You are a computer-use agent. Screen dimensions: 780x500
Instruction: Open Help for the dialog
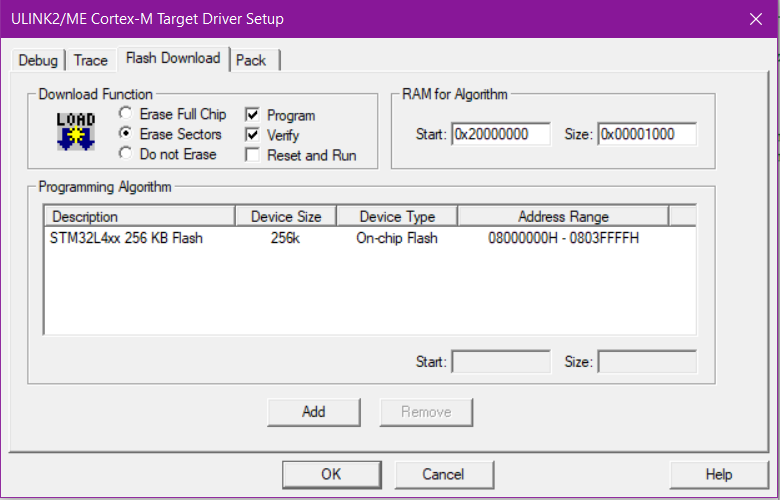click(719, 475)
